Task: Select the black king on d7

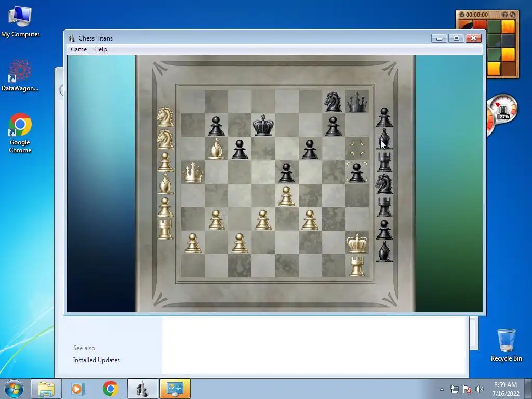Action: pos(263,125)
